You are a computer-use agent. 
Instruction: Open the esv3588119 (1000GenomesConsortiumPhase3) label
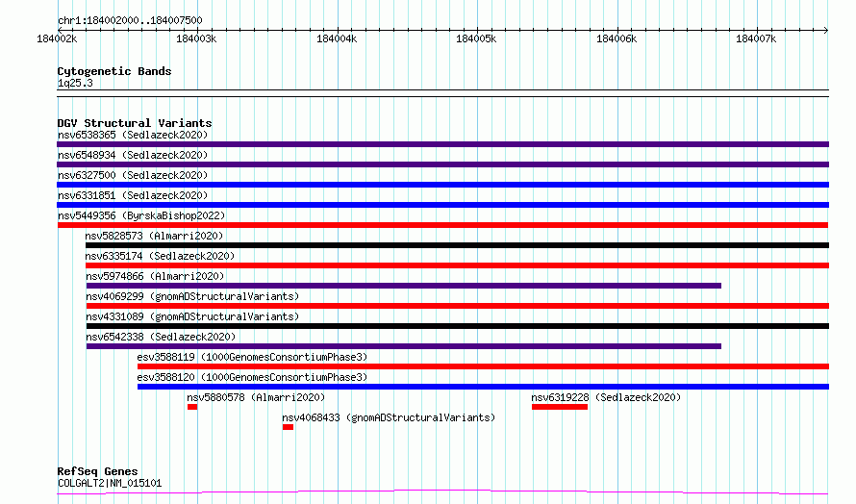252,357
